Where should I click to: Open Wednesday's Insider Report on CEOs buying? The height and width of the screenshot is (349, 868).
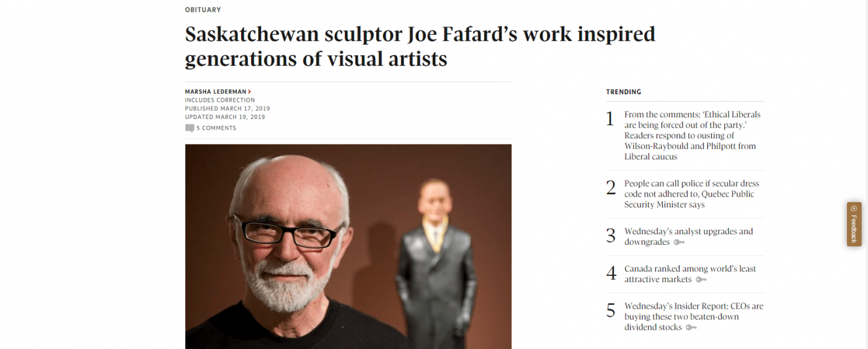click(x=694, y=317)
